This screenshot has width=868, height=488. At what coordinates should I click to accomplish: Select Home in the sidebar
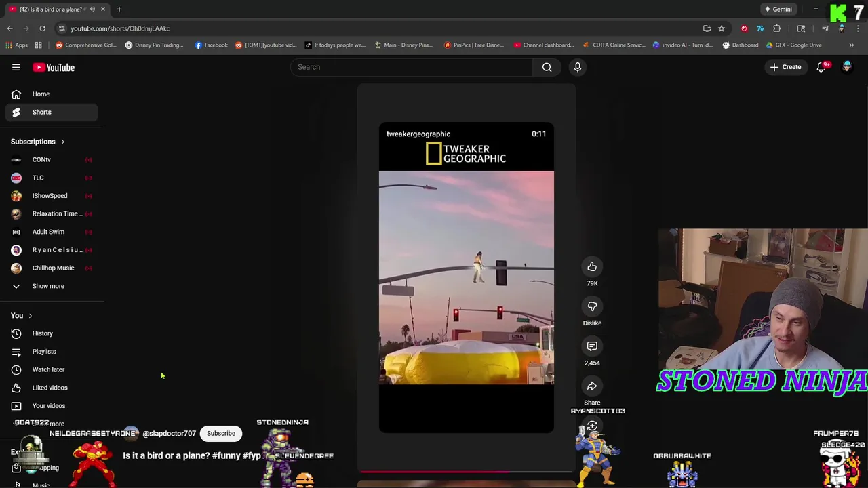tap(52, 94)
